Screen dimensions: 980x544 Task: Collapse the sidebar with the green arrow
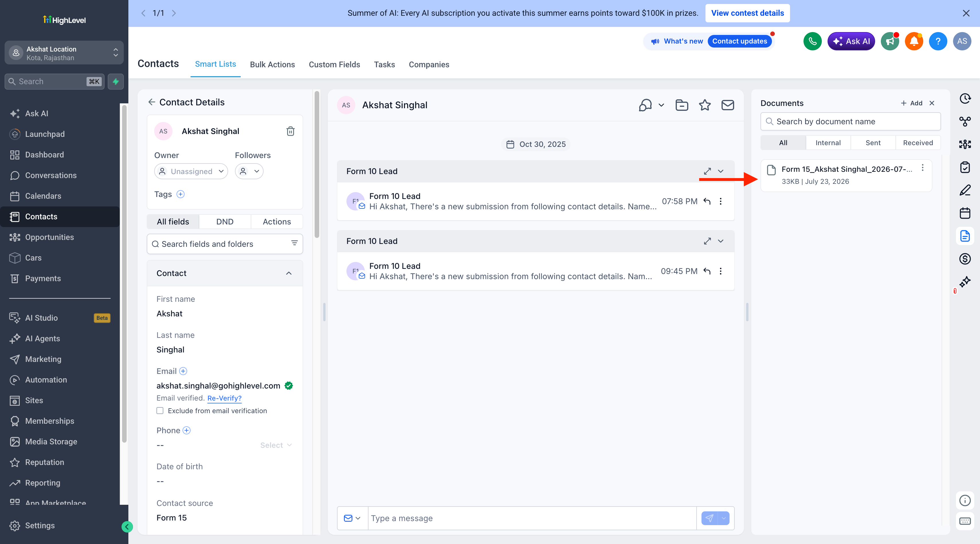(x=127, y=527)
